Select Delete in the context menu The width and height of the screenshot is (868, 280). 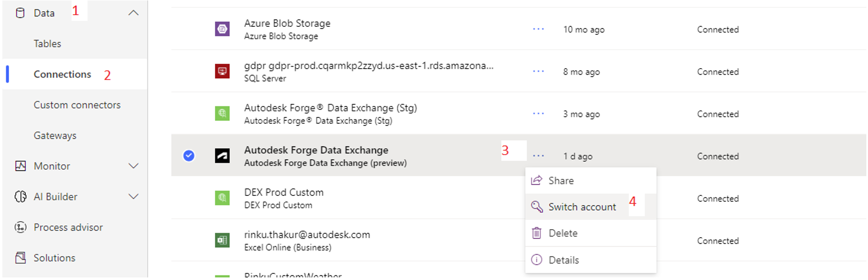(563, 233)
